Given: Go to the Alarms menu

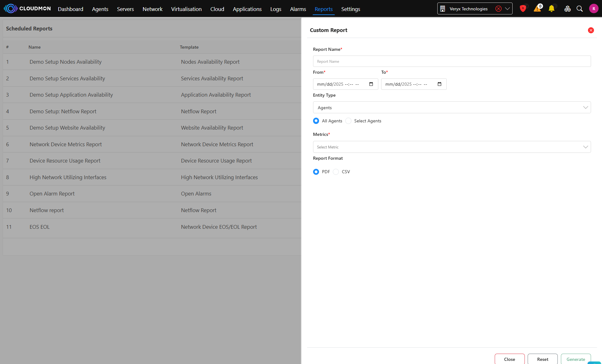Looking at the screenshot, I should point(298,9).
